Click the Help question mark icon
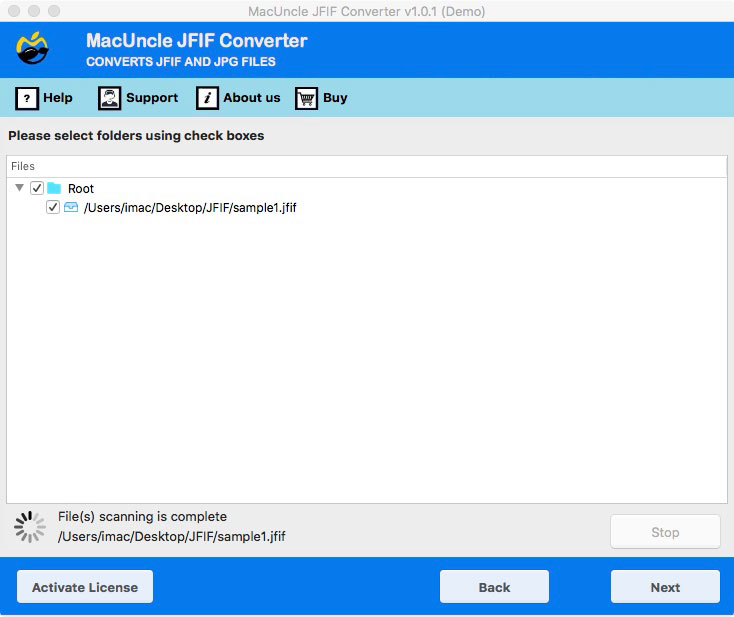The image size is (734, 617). 27,98
